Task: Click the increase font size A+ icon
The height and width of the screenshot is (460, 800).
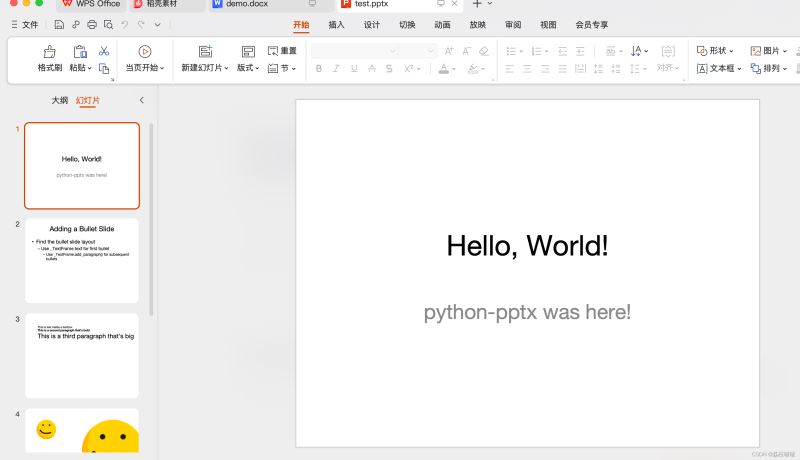Action: [x=448, y=51]
